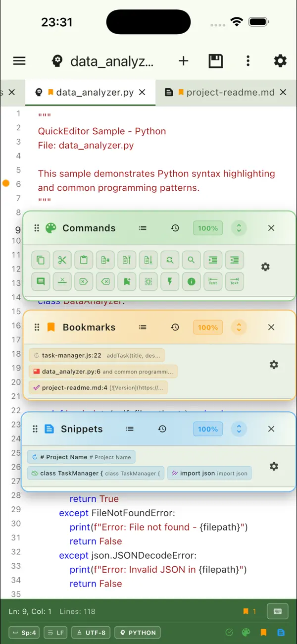Screen dimensions: 297x644
Task: Toggle the Commands panel list view icon
Action: (143, 228)
